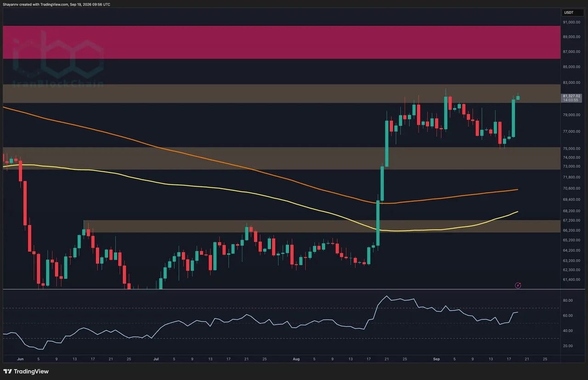Click the pink lightning bolt icon above RSI pane
Screen dimensions: 588x380
pyautogui.click(x=518, y=285)
